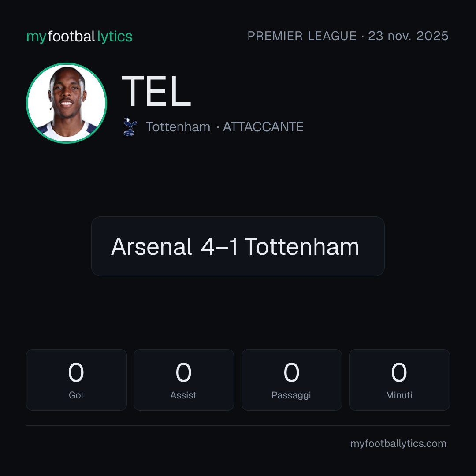Select the Tottenham club crest icon
This screenshot has height=476, width=476.
130,127
